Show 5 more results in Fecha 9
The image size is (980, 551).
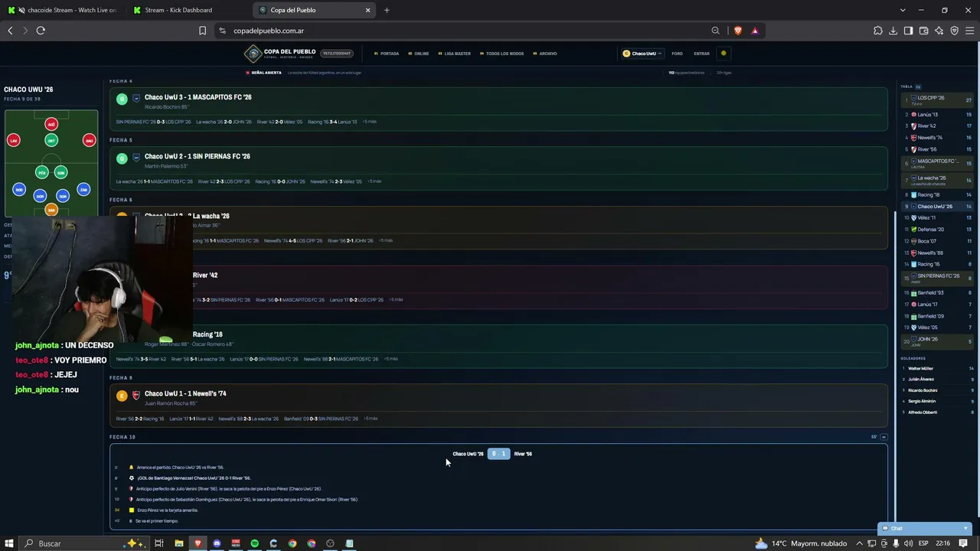click(371, 419)
